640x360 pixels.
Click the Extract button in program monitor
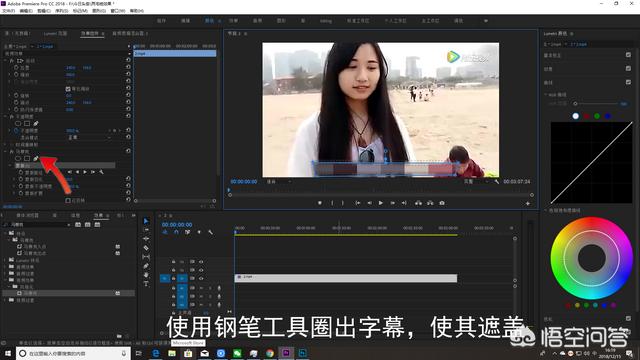coord(430,203)
